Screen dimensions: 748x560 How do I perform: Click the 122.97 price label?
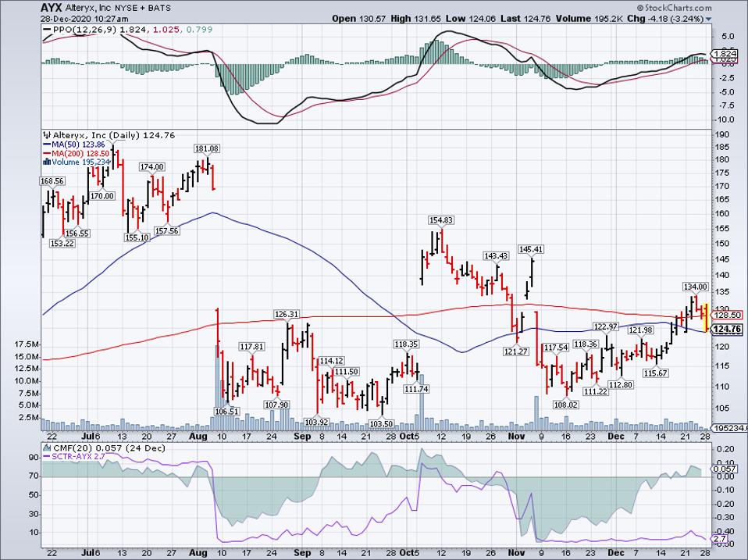[605, 326]
